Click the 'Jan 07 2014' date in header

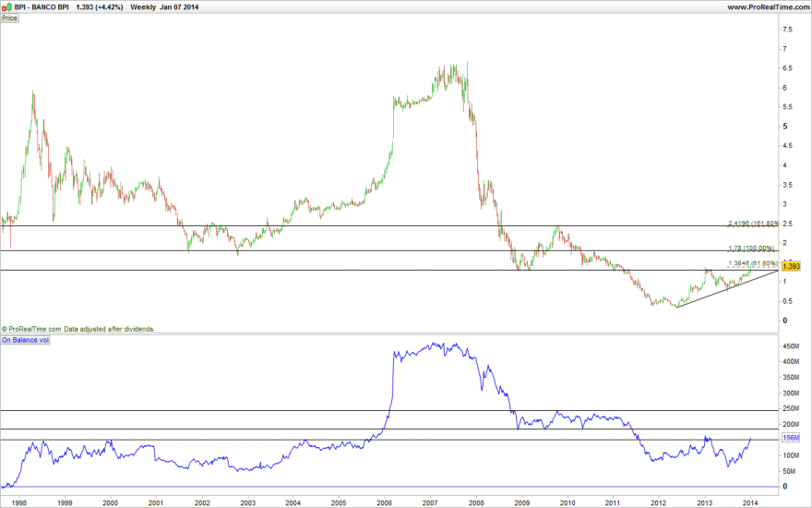pyautogui.click(x=179, y=7)
